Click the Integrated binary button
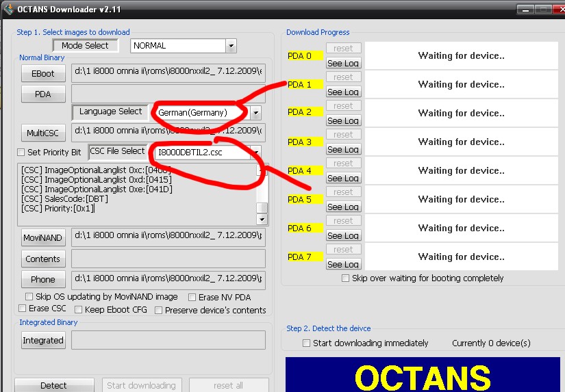565x392 pixels. [43, 340]
